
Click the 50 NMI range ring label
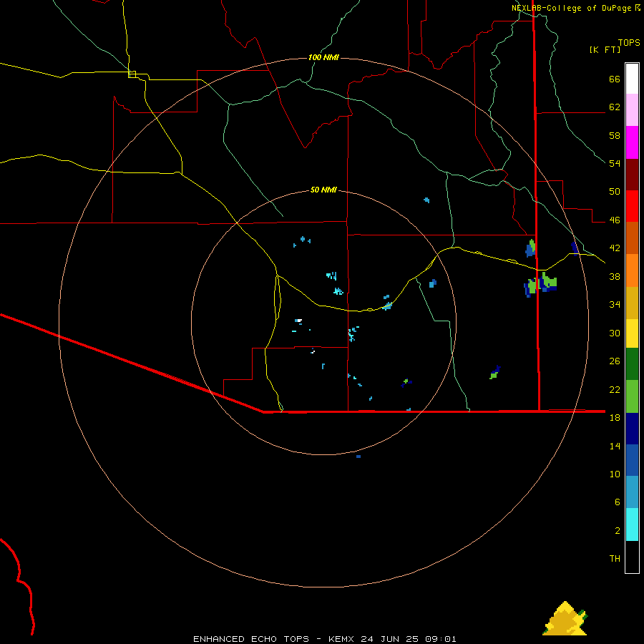[323, 190]
